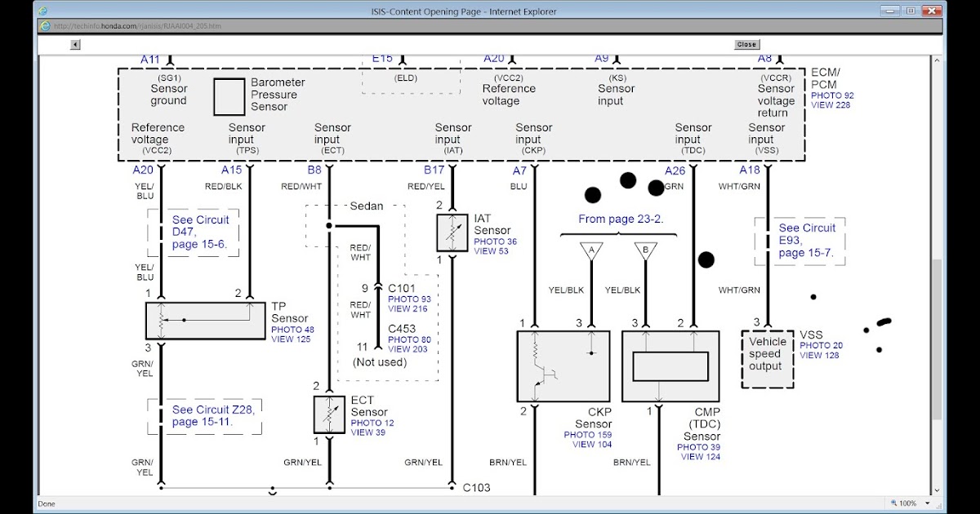980x514 pixels.
Task: Open the See Circuit E93, page 15-7 link
Action: click(x=807, y=240)
